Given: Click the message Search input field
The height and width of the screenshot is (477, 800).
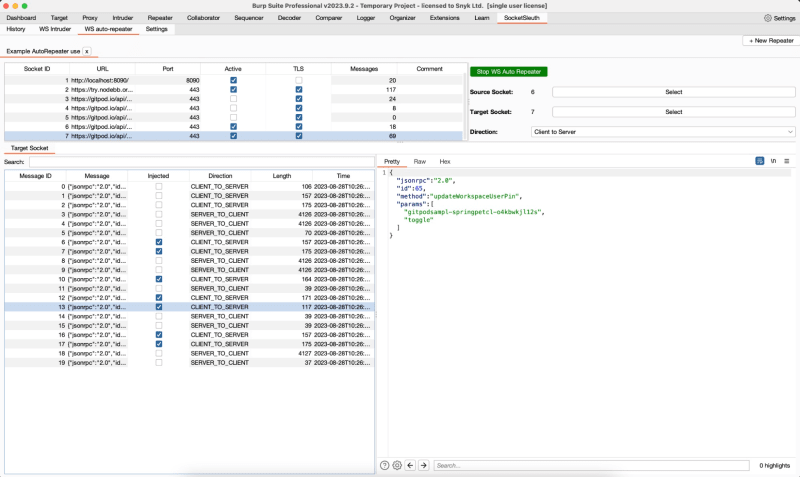Looking at the screenshot, I should 202,162.
